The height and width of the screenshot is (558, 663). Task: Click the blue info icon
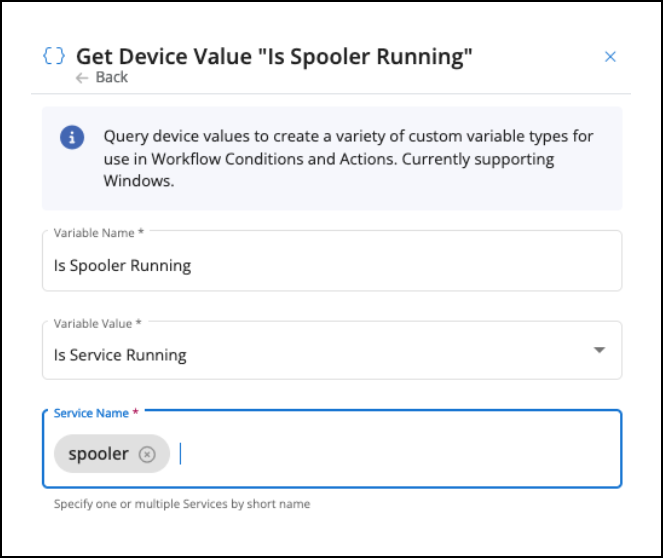72,137
